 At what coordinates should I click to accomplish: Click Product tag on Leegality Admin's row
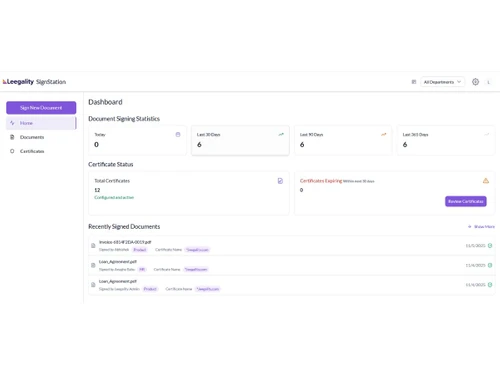click(x=150, y=289)
